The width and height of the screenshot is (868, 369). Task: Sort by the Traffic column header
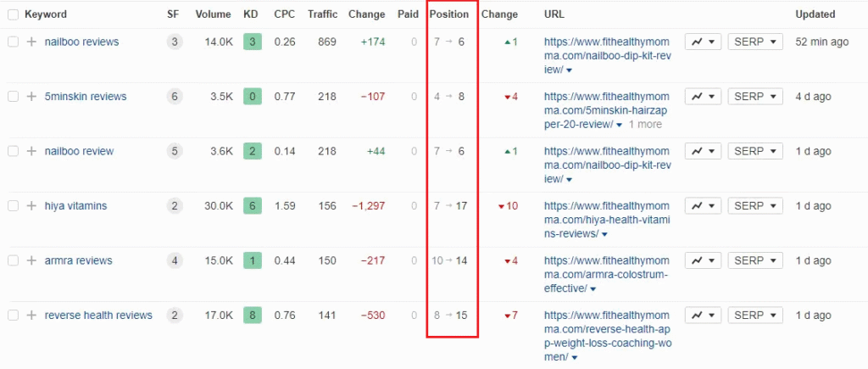(322, 14)
